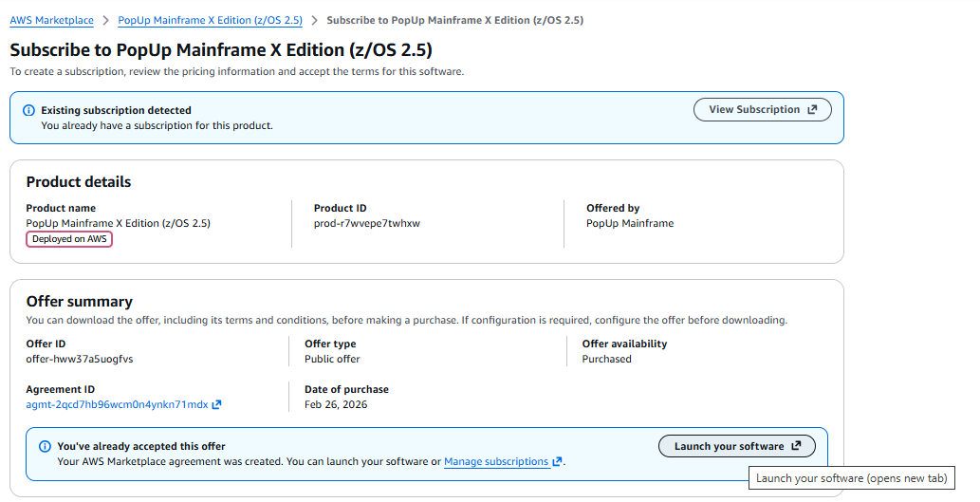Open the agreement ID agmt-2qcd7hb96wcm0n4ynkn71mdx link
This screenshot has width=980, height=502.
tap(117, 404)
